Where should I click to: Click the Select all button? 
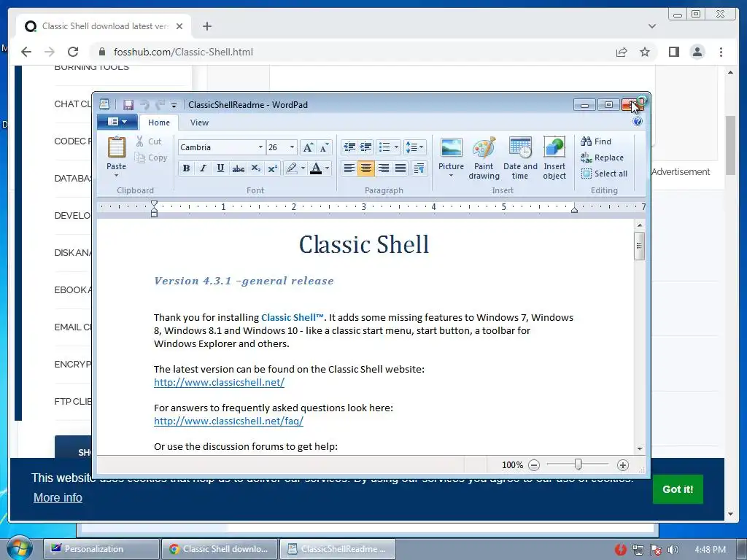point(604,174)
